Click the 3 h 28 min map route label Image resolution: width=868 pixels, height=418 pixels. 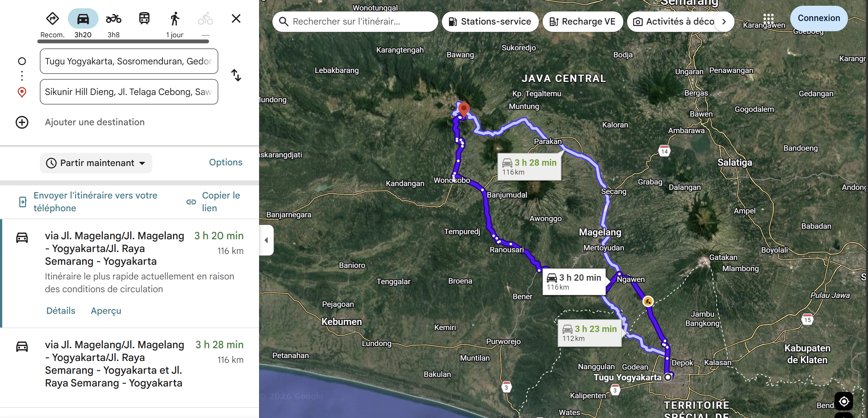pyautogui.click(x=529, y=166)
